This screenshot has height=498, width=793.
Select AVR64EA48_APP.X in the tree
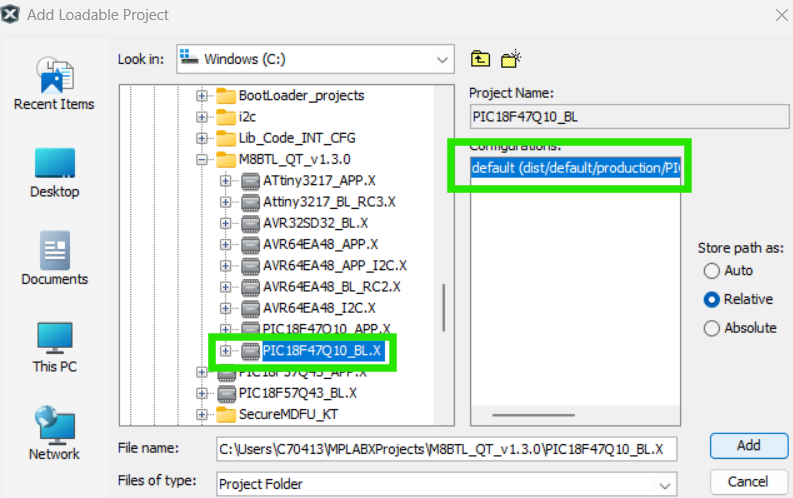(320, 244)
